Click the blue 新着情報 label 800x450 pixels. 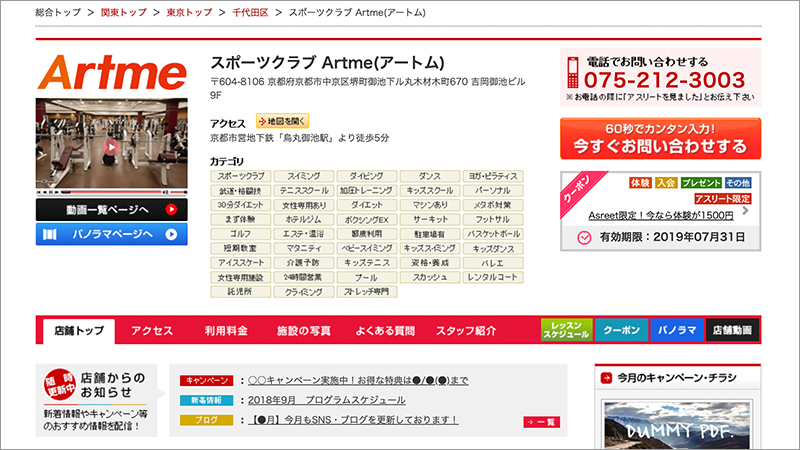pos(206,401)
